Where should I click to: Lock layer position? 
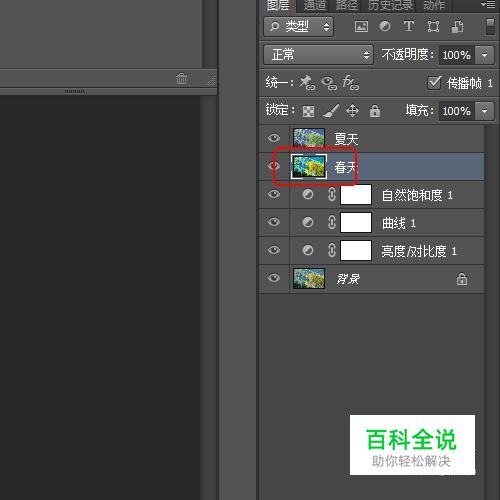pos(352,111)
